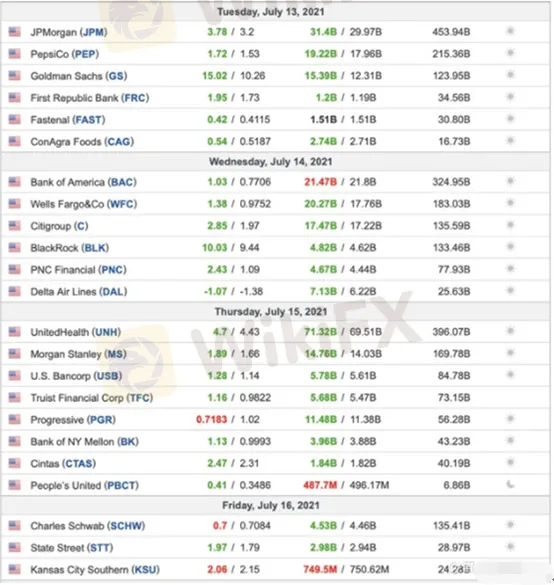Screen dimensions: 554x585
Task: Click the US flag icon beside Bank of America
Action: point(15,182)
